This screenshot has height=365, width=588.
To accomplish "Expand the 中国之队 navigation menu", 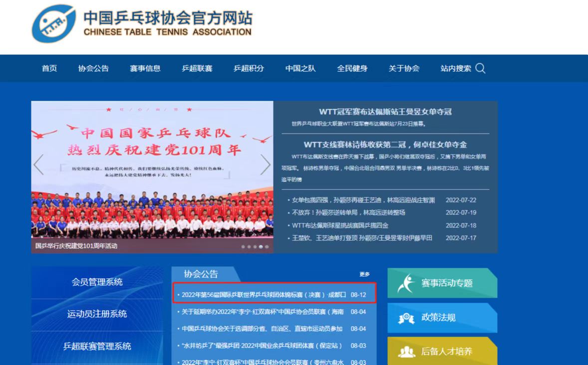I will [x=300, y=68].
